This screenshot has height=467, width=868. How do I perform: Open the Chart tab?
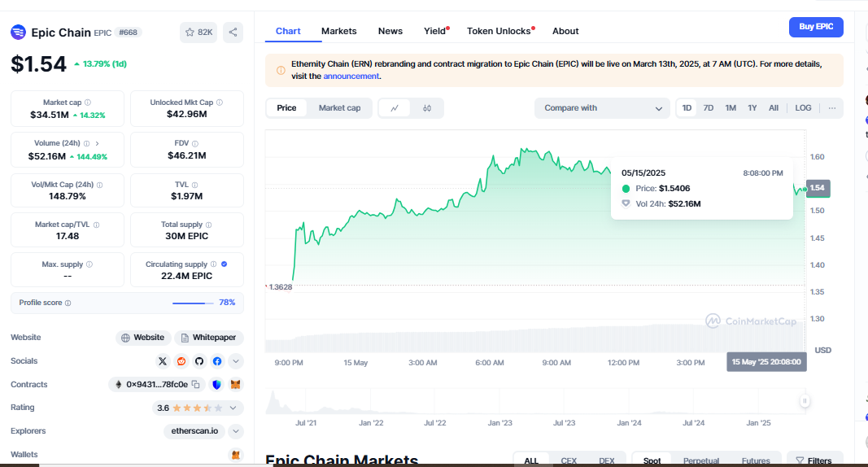pos(289,31)
